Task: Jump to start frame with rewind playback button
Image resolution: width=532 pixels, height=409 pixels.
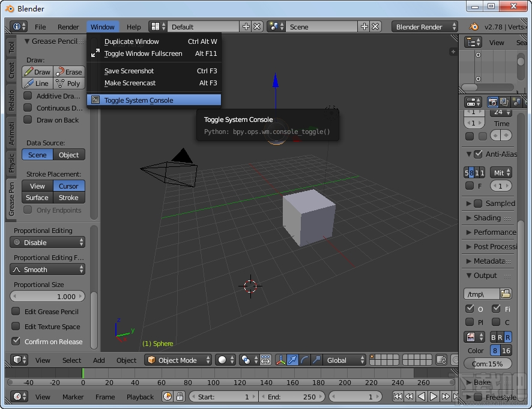Action: click(399, 396)
